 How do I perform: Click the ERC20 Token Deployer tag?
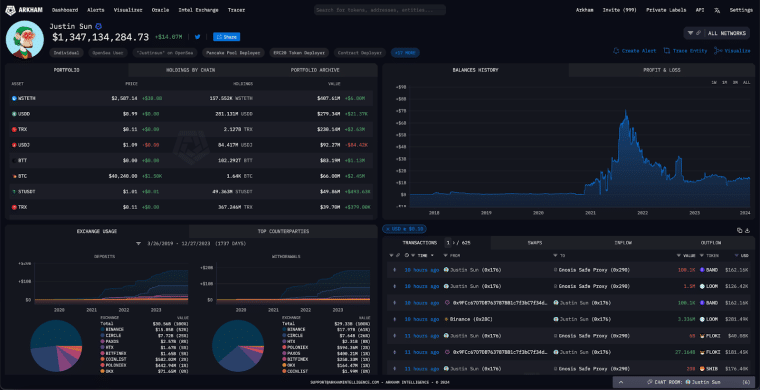[300, 53]
